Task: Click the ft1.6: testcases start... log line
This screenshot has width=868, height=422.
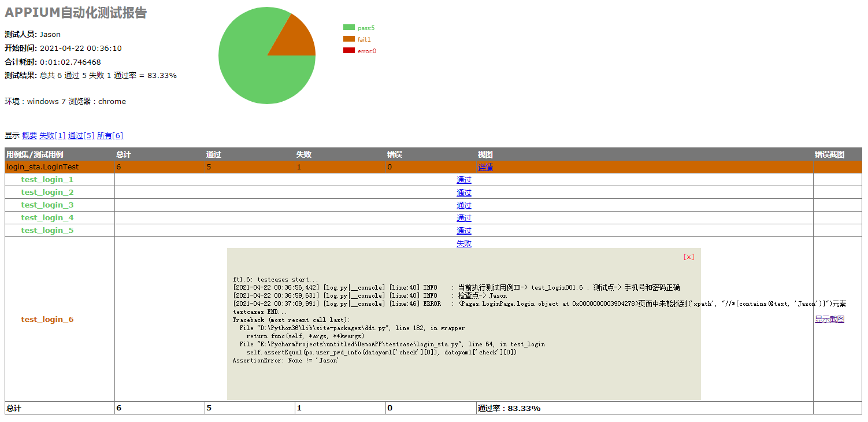Action: click(275, 279)
